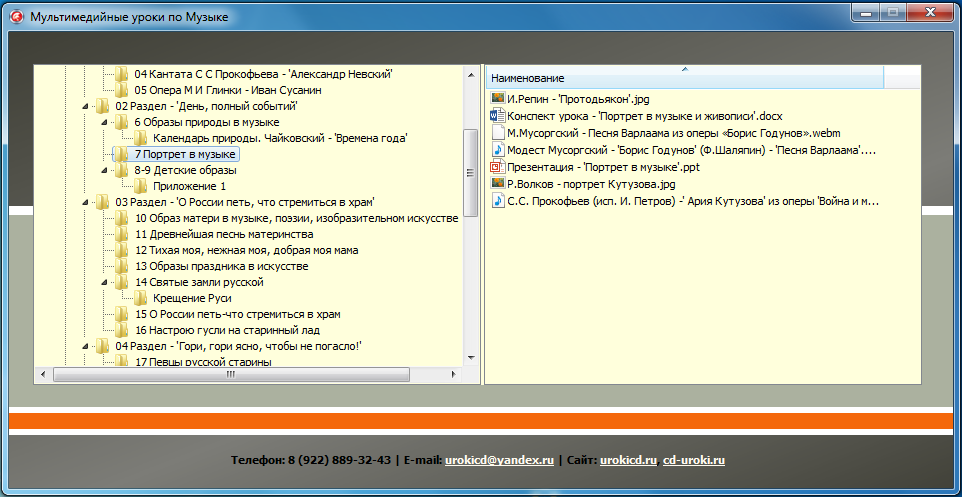Click folder icon of '03 Раздел - О России петь'
Screen dimensions: 962x497
(102, 202)
